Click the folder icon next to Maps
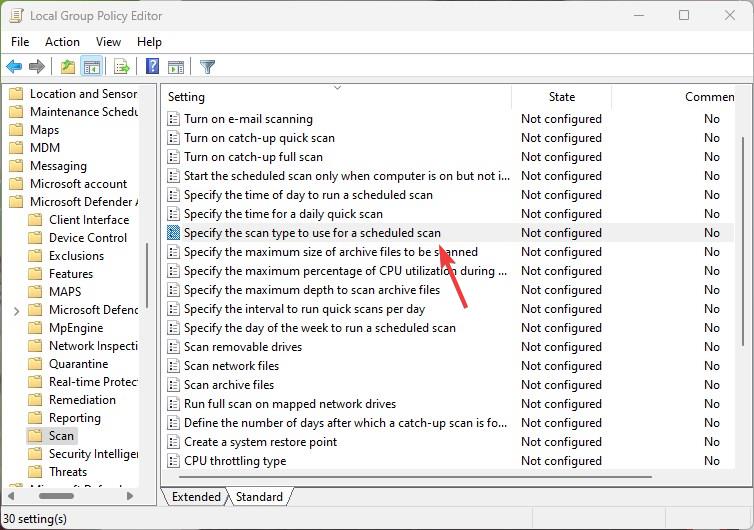Image resolution: width=754 pixels, height=530 pixels. (16, 130)
